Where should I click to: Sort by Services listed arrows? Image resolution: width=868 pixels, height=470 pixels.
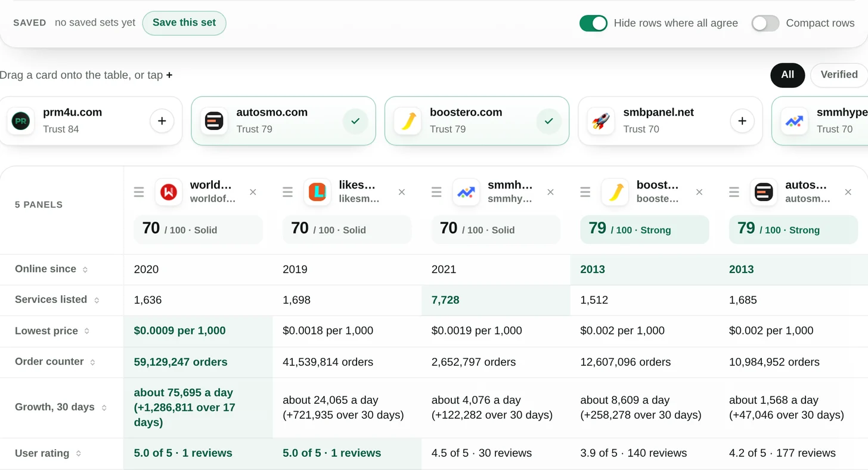[x=97, y=300]
